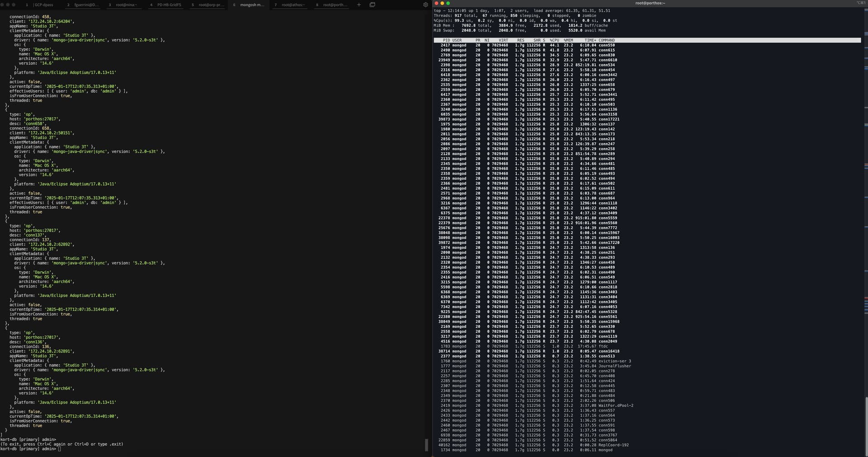Switch to the root@athos tab

pyautogui.click(x=293, y=5)
